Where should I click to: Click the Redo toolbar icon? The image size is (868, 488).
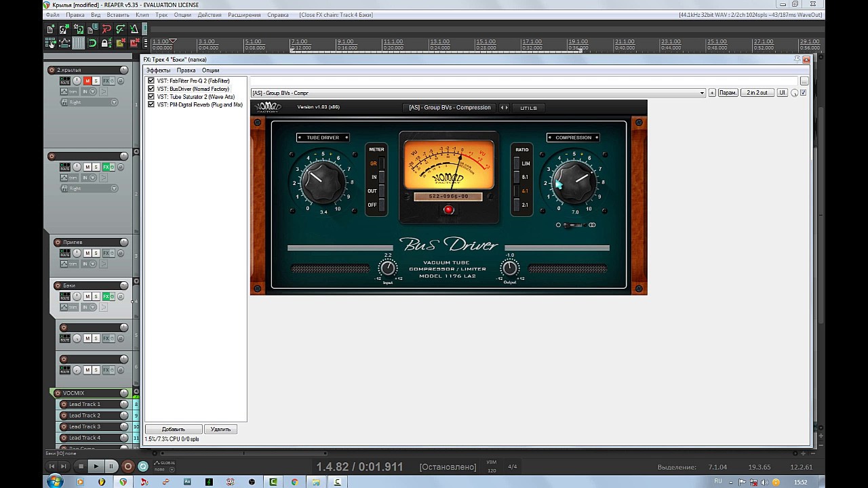[121, 29]
